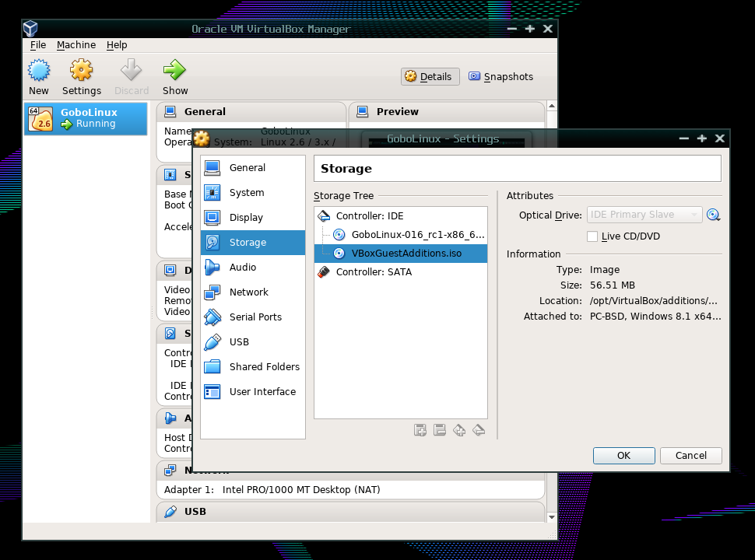Screen dimensions: 755x560
Task: Confirm settings with the OK button
Action: click(x=623, y=455)
